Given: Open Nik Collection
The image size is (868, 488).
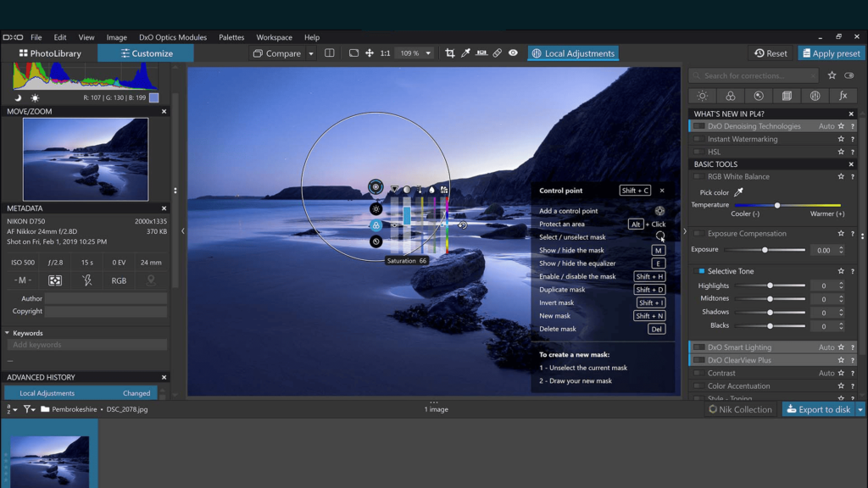Looking at the screenshot, I should coord(740,409).
